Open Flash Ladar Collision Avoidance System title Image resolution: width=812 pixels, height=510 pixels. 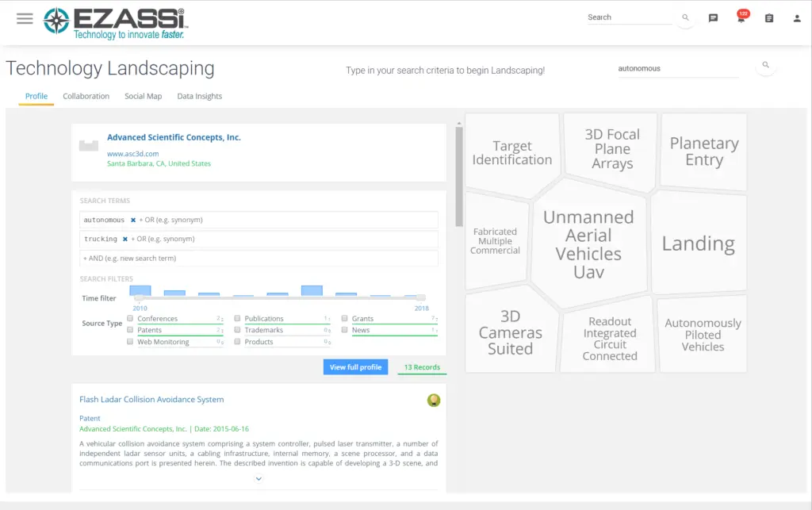151,399
